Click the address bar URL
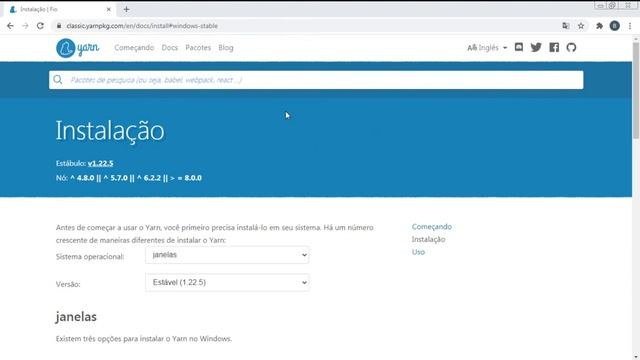 [x=142, y=26]
